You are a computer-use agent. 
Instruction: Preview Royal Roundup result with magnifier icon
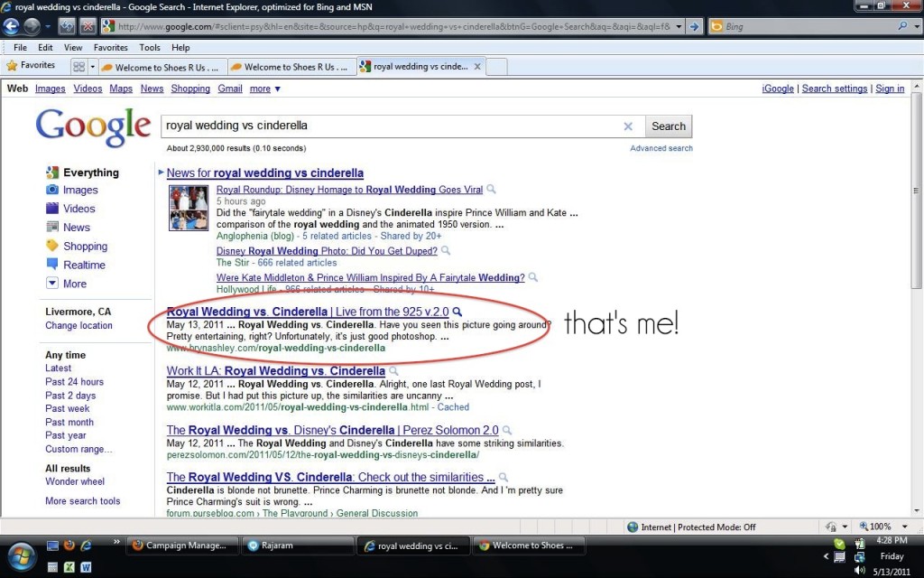click(x=492, y=190)
